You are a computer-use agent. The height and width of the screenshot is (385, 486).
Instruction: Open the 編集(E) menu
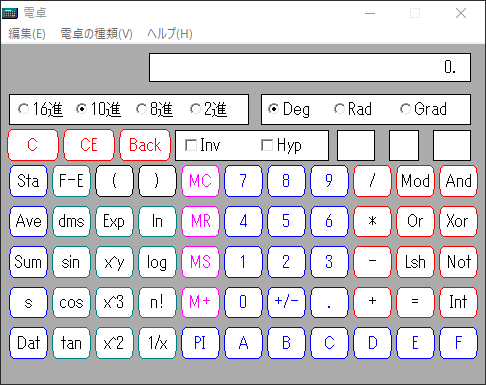(27, 34)
